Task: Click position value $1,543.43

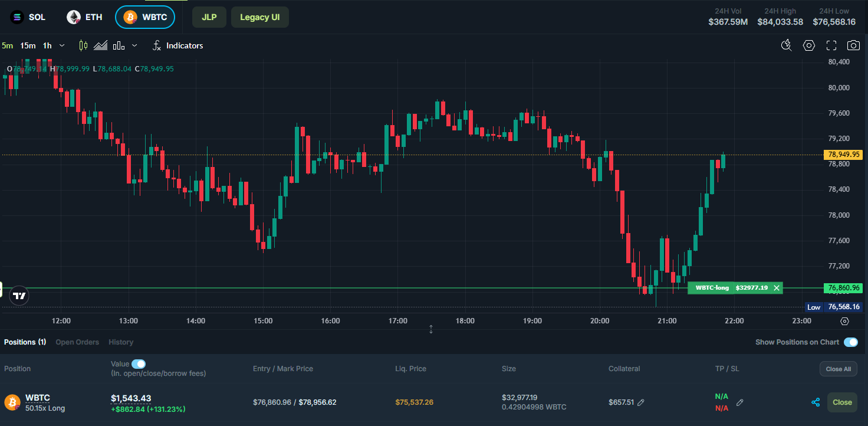Action: click(131, 398)
